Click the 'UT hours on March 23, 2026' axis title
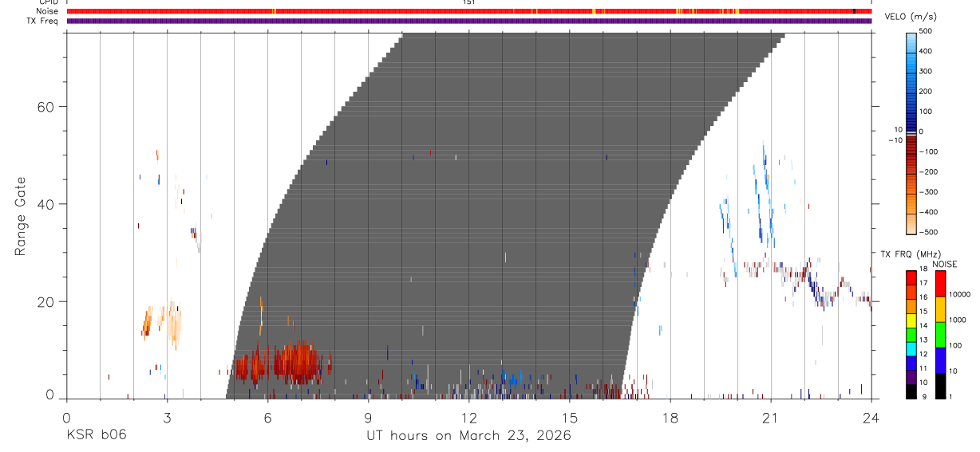The width and height of the screenshot is (980, 452). coord(468,436)
